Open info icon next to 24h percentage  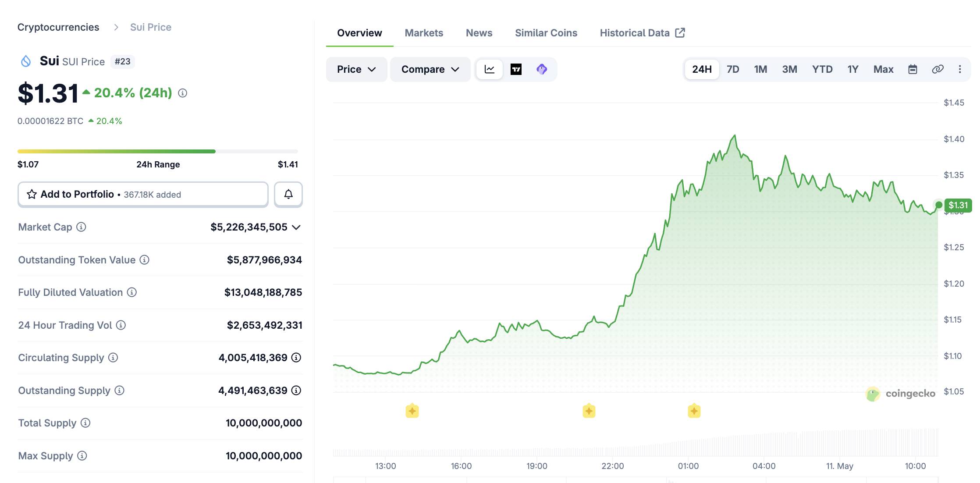pyautogui.click(x=183, y=93)
